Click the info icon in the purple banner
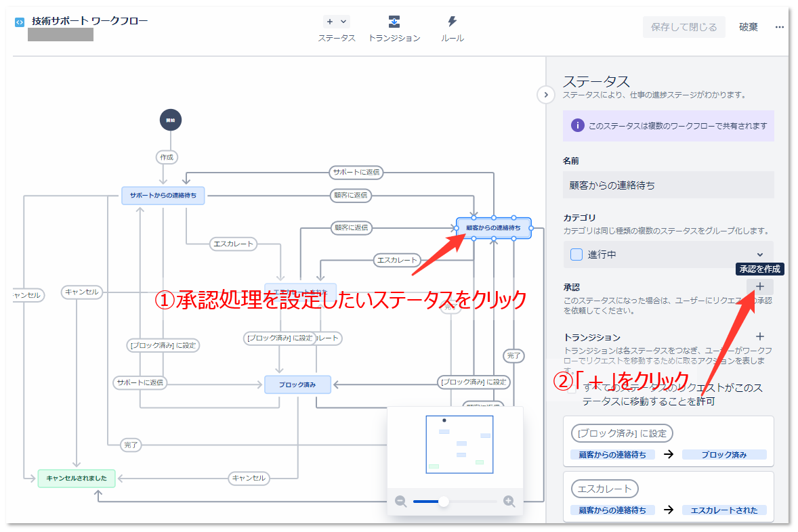Viewport: 798px width, 532px height. tap(577, 127)
